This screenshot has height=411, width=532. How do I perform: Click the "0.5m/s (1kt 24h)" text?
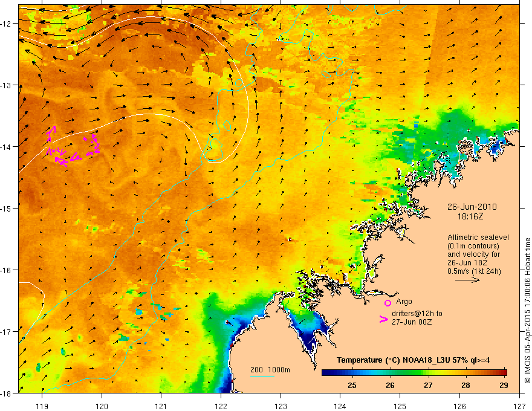click(475, 271)
